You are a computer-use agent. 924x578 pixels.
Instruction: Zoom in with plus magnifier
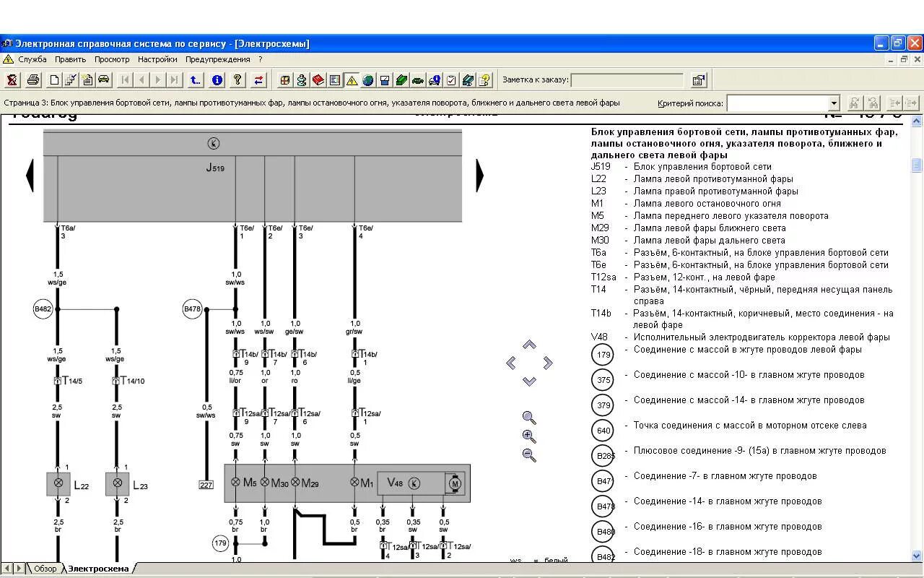coord(529,436)
